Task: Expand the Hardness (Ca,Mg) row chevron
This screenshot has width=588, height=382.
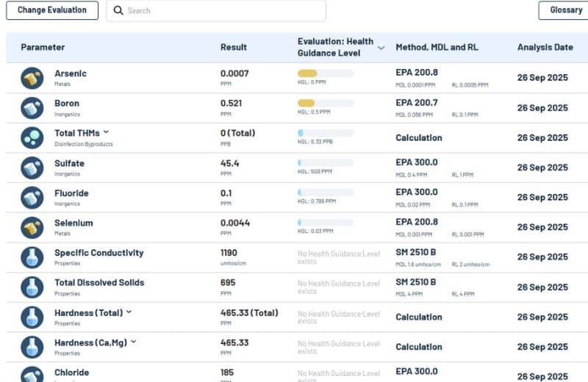Action: point(134,342)
